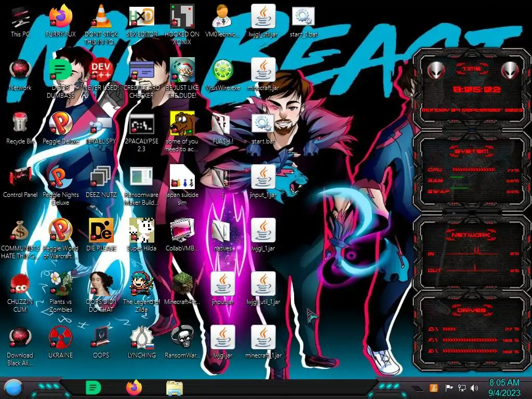Launch Peggle Nights Deluxe

click(x=61, y=186)
